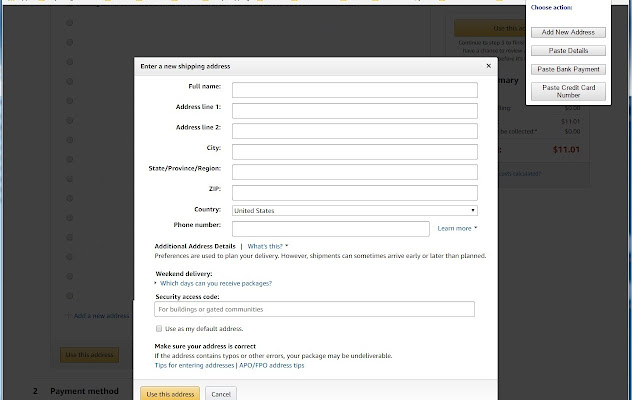640x400 pixels.
Task: Click 'Add New Address' extension button
Action: 567,32
